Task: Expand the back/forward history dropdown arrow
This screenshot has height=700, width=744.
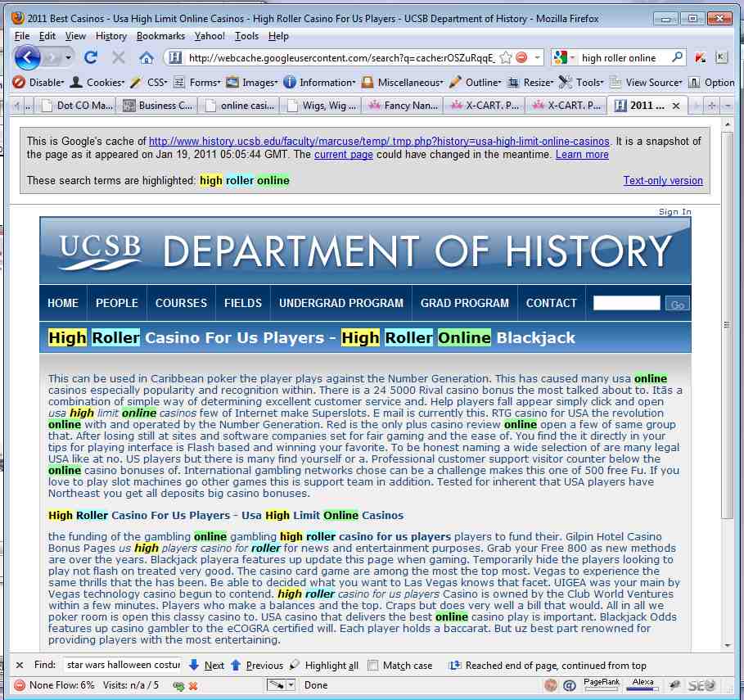Action: [x=69, y=58]
